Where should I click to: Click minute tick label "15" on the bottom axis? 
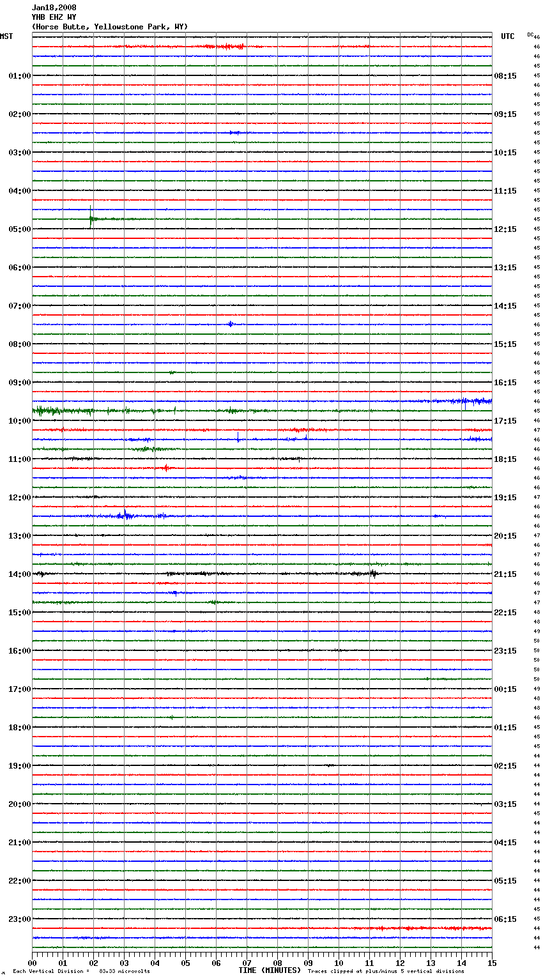492,963
